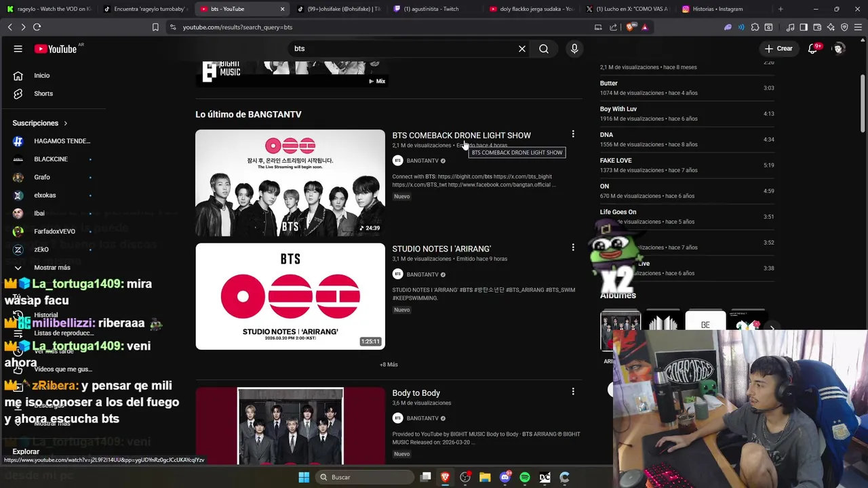Open the YouTube hamburger guide menu
Image resolution: width=868 pixels, height=488 pixels.
(18, 49)
